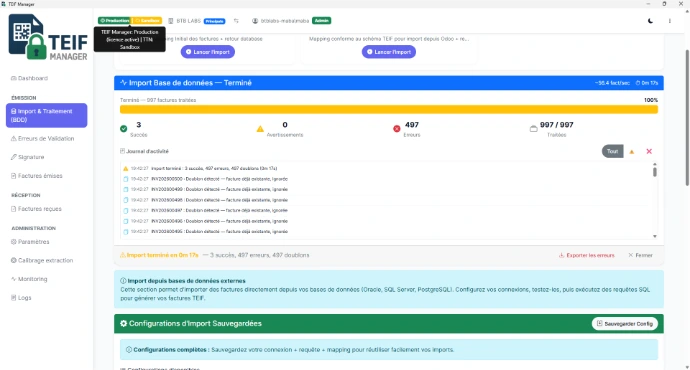Click Exporter les erreurs link
The width and height of the screenshot is (690, 370).
[x=587, y=255]
